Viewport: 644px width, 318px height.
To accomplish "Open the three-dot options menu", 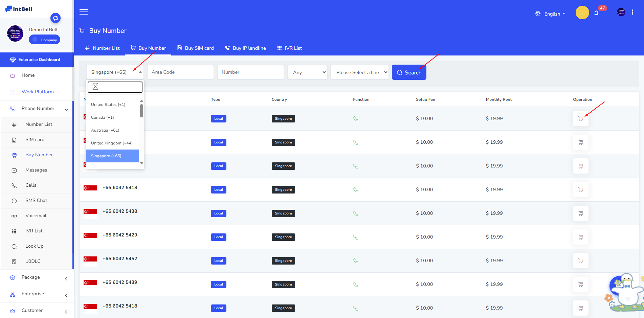I will [x=632, y=12].
